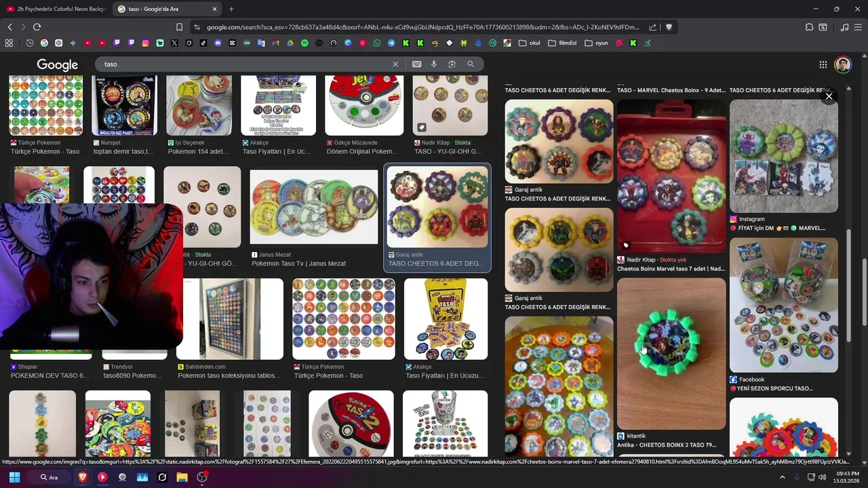Expand the filmdizi bookmarks folder
868x488 pixels.
(x=562, y=43)
